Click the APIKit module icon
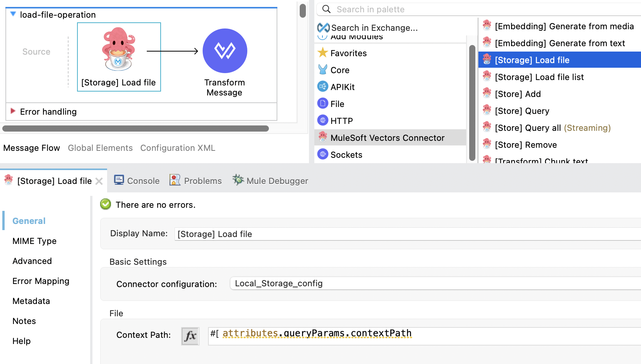 pyautogui.click(x=323, y=87)
